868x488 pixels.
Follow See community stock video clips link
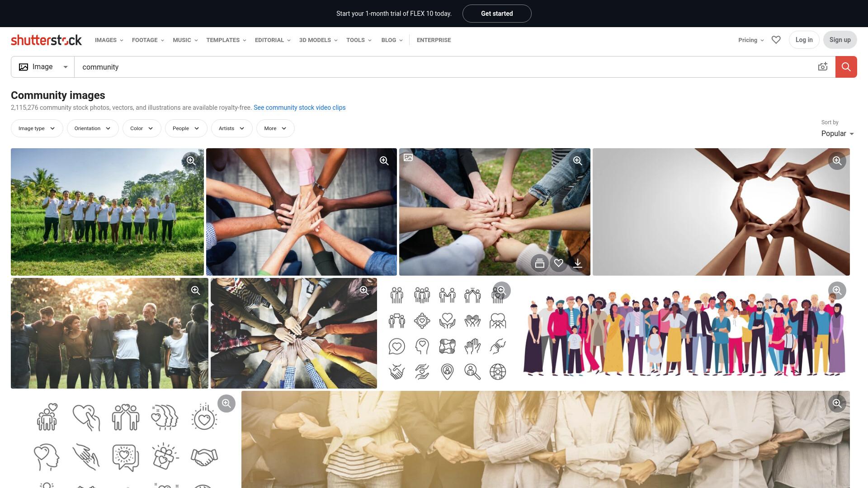click(x=299, y=108)
